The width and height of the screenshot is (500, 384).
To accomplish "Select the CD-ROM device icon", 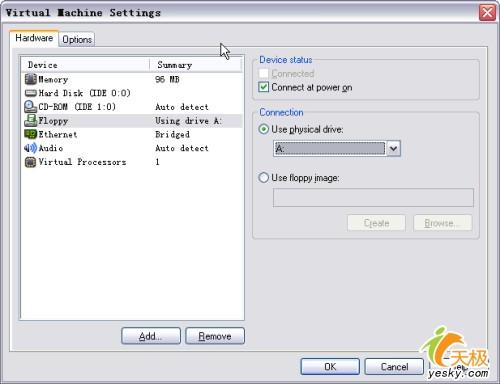I will point(30,107).
